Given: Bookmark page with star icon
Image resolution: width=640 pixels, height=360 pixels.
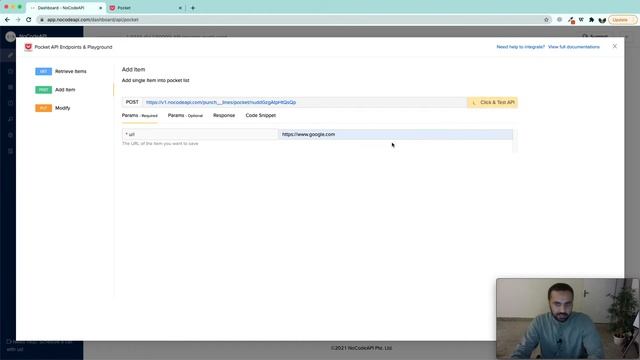Looking at the screenshot, I should [546, 20].
